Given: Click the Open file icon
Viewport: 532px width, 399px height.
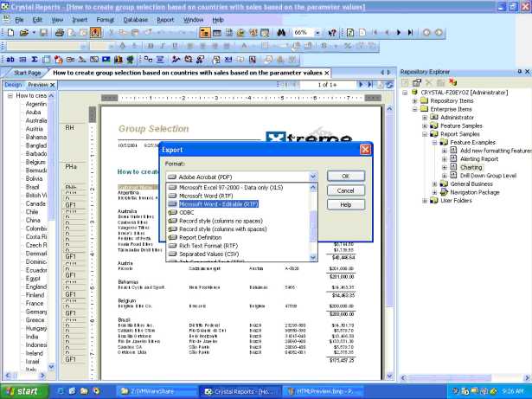Looking at the screenshot, I should 23,33.
